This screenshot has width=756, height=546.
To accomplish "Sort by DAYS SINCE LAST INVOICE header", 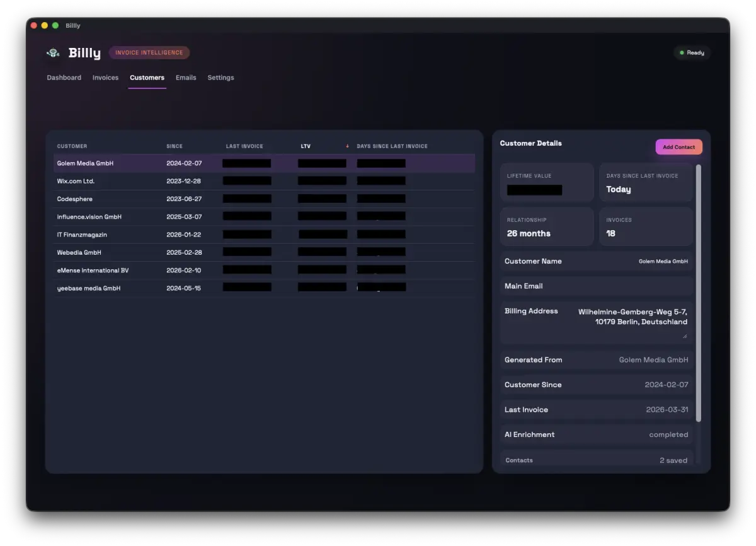I will click(392, 146).
